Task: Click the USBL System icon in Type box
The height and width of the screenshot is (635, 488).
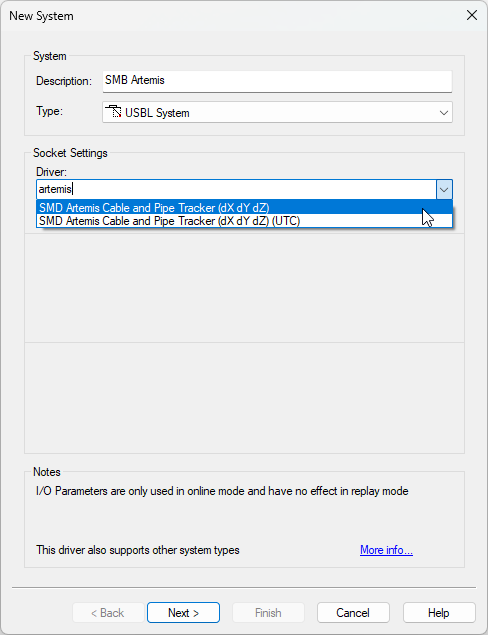Action: coord(113,111)
